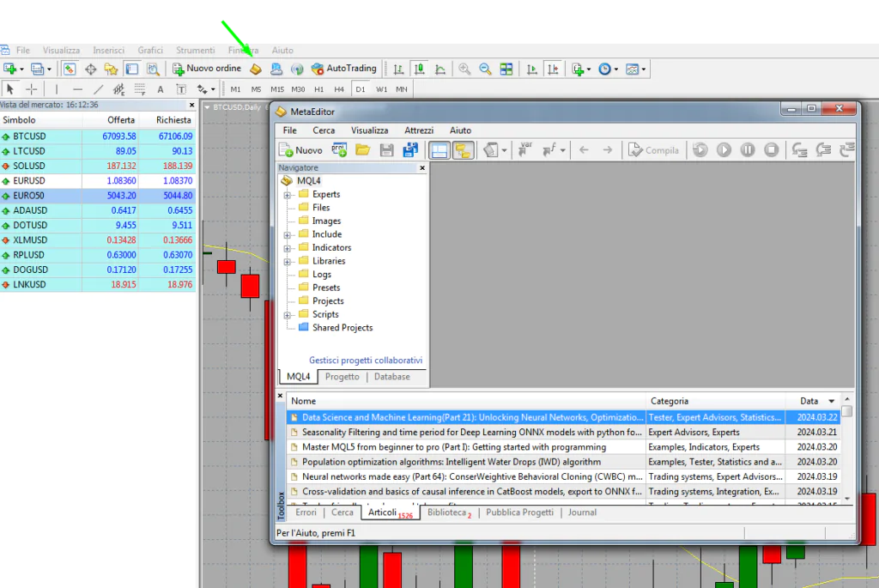Switch to the Biblioteca toolbox tab
The height and width of the screenshot is (588, 879).
[x=449, y=512]
